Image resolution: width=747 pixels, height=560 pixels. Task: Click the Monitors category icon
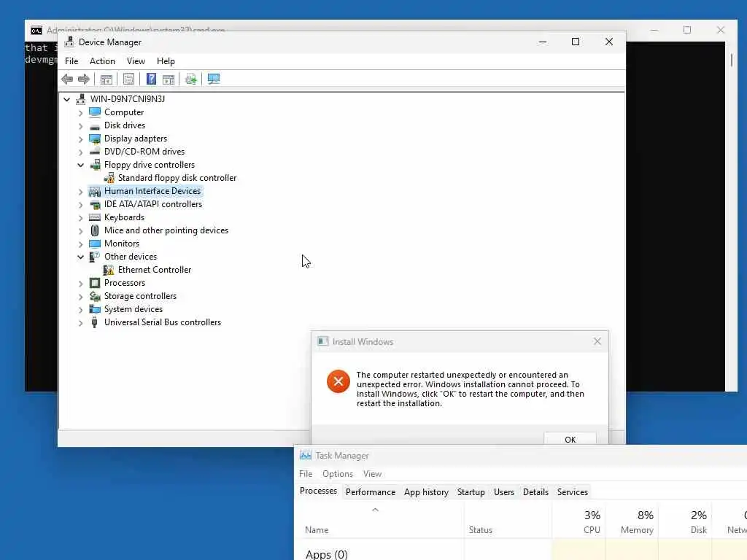(95, 244)
